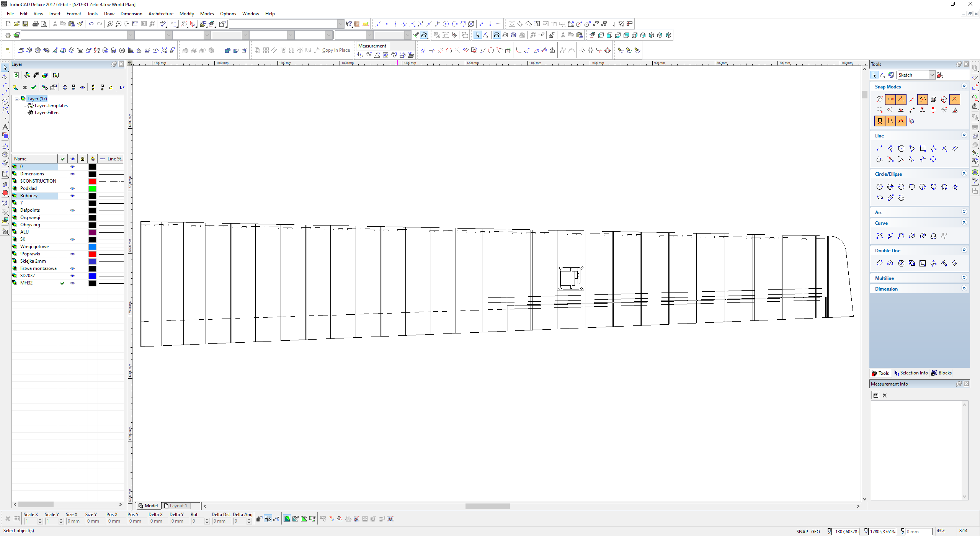Collapse the Line palette section

[964, 135]
